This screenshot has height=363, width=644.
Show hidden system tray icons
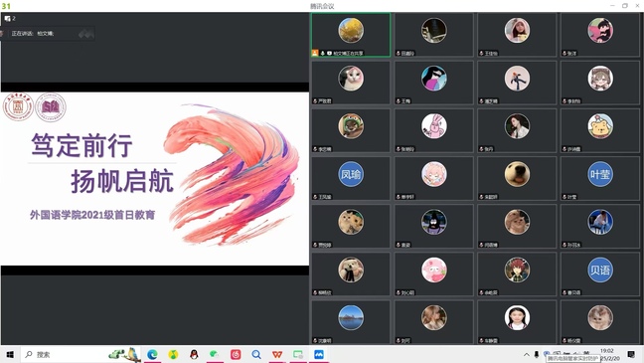527,354
